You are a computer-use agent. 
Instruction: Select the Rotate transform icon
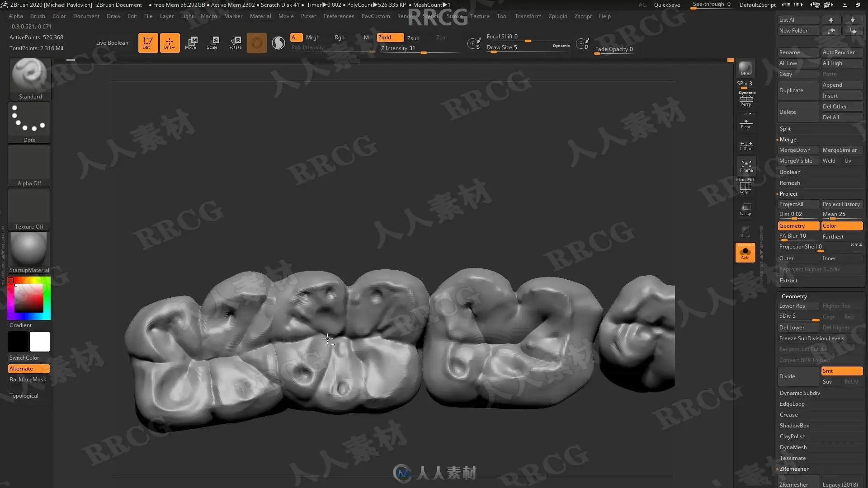(235, 43)
